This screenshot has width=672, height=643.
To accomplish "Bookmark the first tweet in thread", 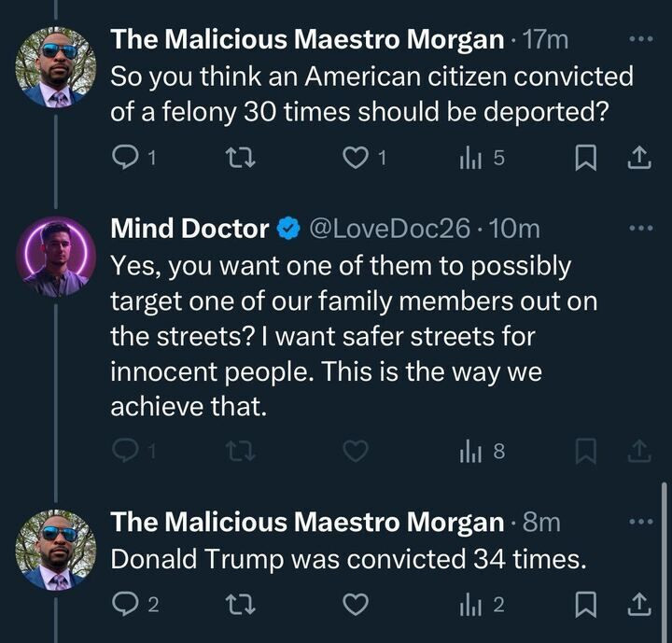I will coord(585,158).
